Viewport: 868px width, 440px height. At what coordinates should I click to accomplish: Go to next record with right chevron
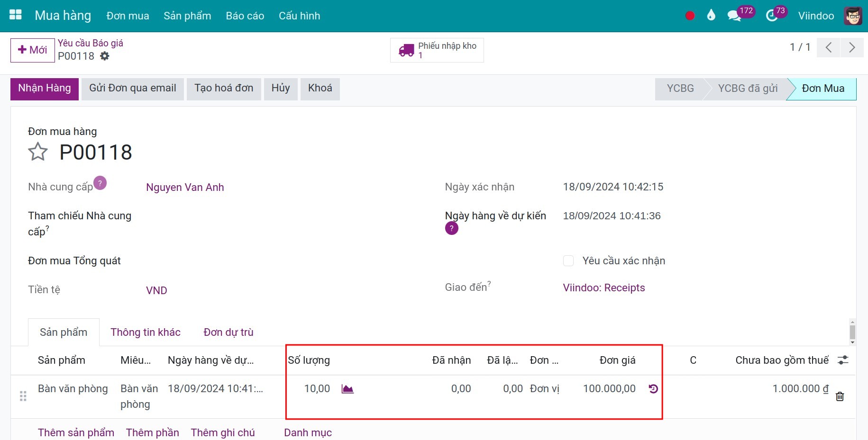pyautogui.click(x=852, y=47)
